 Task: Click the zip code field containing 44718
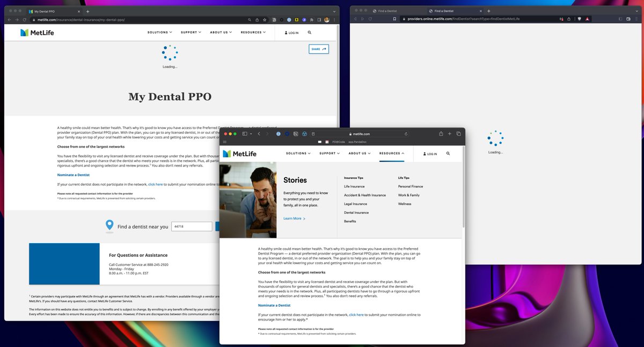coord(192,227)
